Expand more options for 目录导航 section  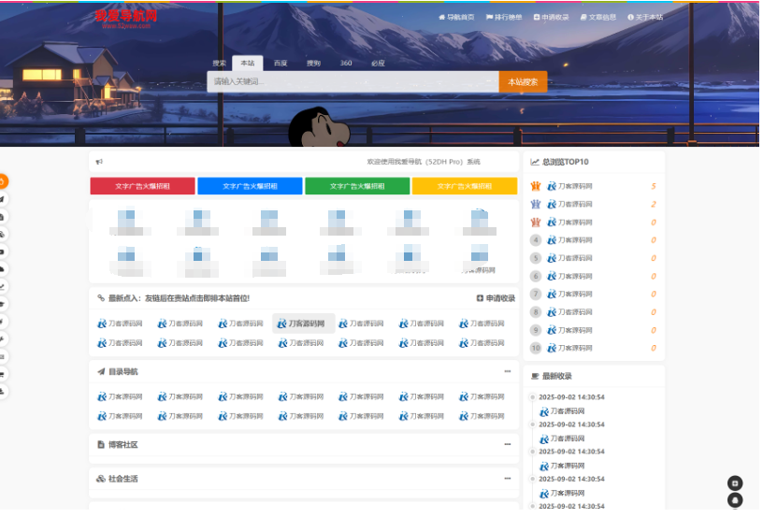pyautogui.click(x=508, y=371)
